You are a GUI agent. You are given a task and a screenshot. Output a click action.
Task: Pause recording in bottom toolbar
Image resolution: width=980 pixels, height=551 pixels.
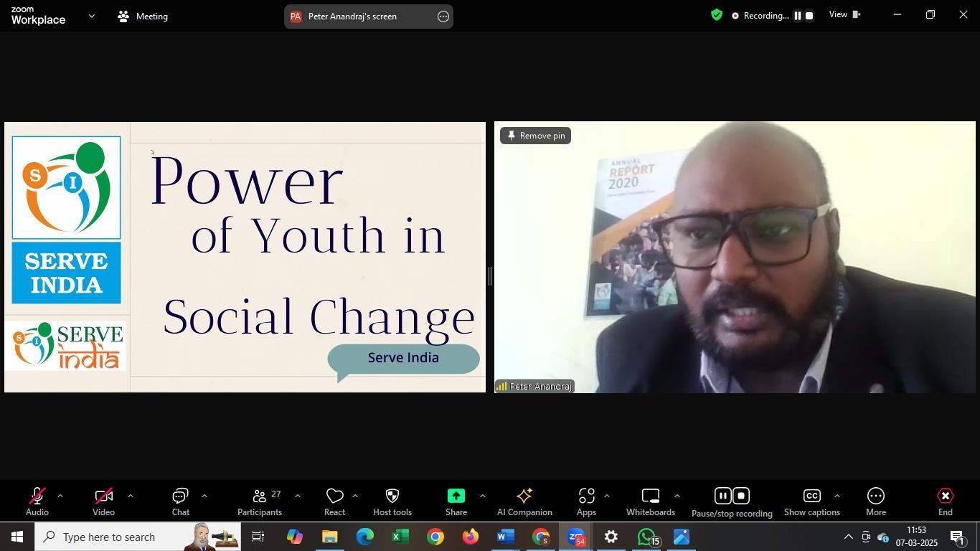(x=722, y=496)
